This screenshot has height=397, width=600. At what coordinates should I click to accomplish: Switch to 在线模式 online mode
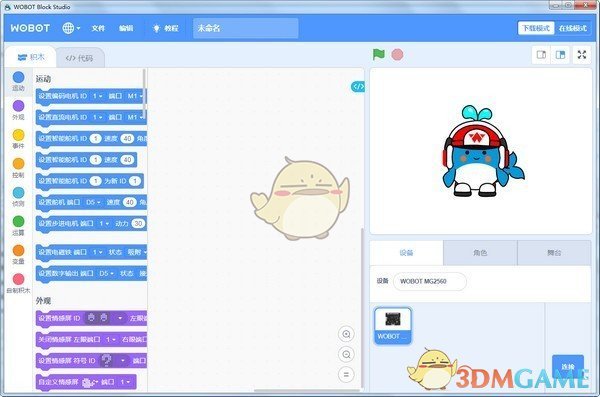[572, 28]
